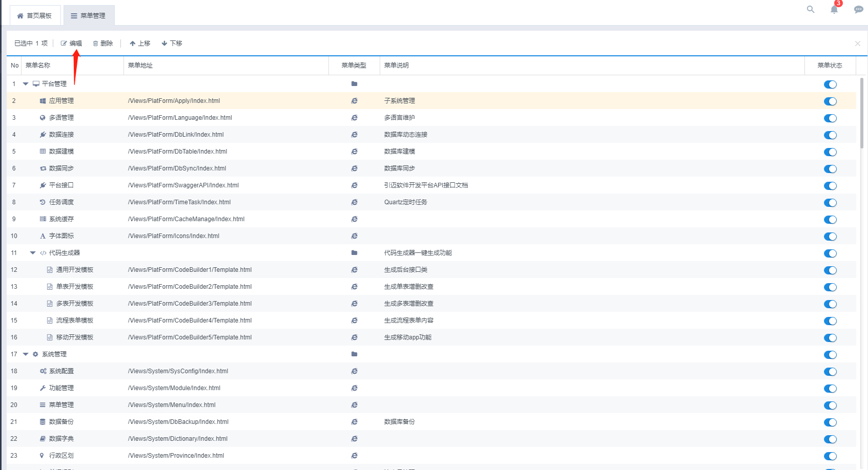The image size is (868, 470).
Task: Click the gear icon beside 系统管理
Action: 35,354
